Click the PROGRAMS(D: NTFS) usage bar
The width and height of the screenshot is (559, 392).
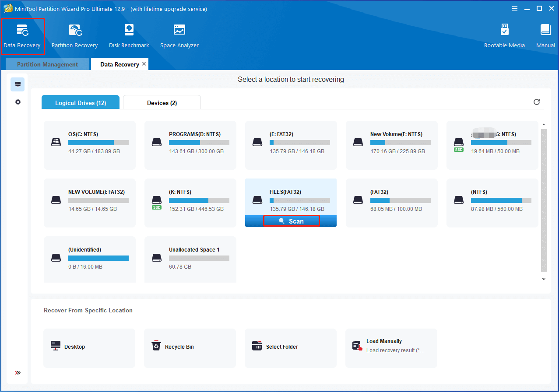tap(199, 143)
